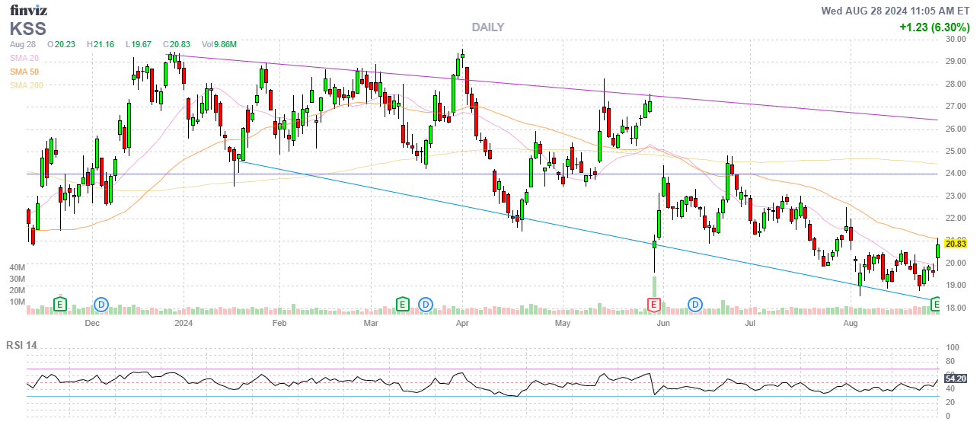Click the green earnings marker at far right
Viewport: 980px width, 428px height.
(x=937, y=305)
